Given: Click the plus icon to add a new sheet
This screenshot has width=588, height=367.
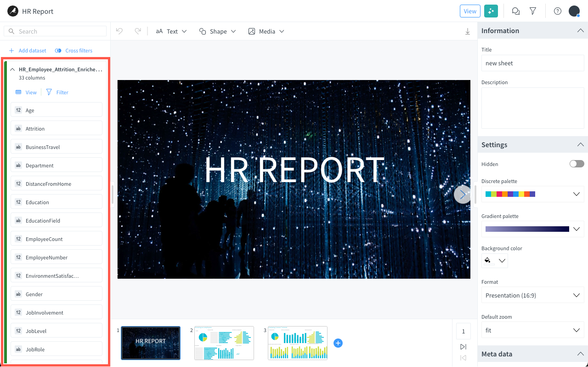Looking at the screenshot, I should (338, 343).
